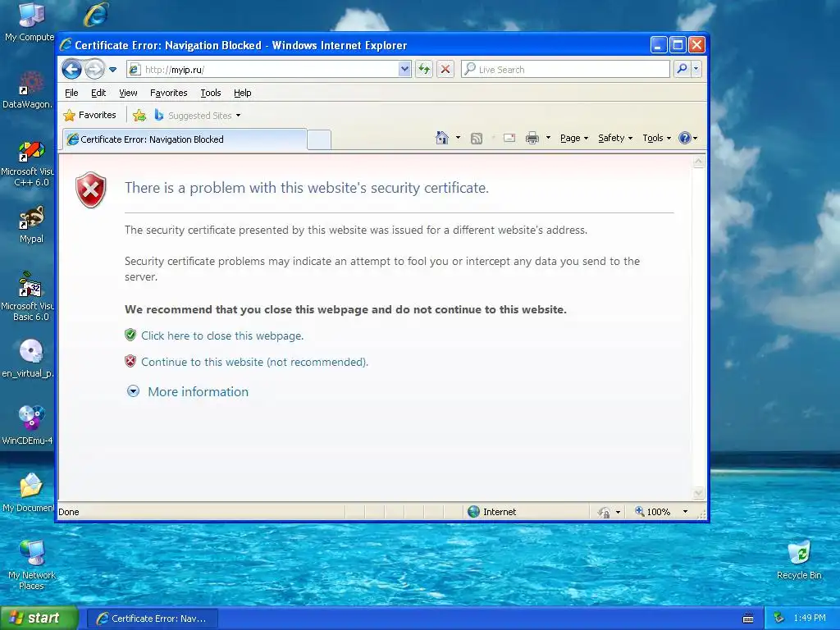Screen dimensions: 840x630
Task: Open the Help menu
Action: [x=243, y=93]
